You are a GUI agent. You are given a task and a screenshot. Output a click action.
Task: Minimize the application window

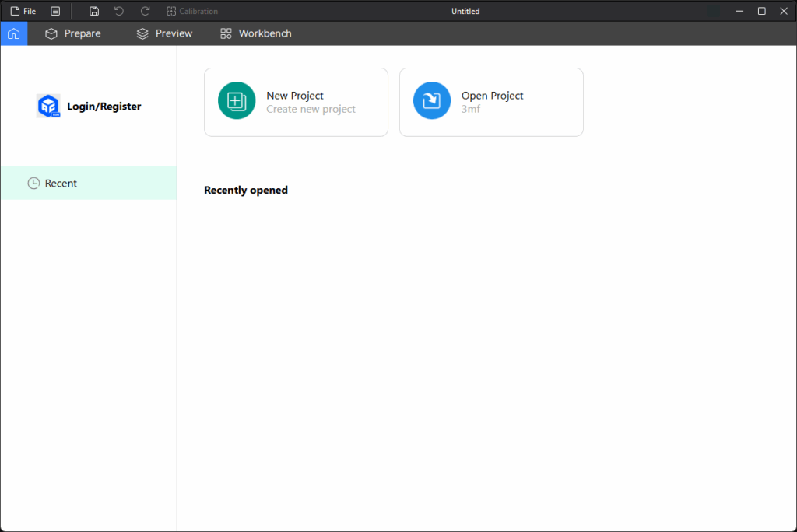tap(739, 11)
